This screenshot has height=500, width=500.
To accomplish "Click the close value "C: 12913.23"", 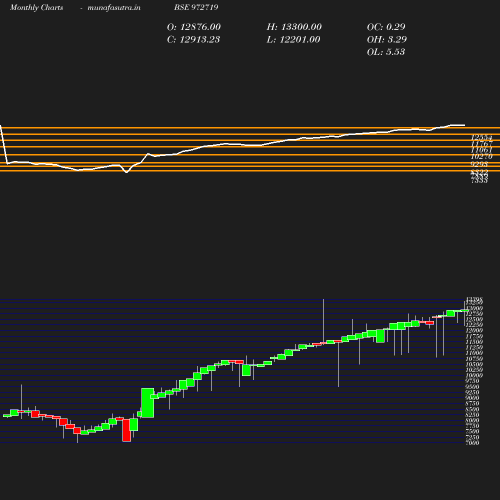I will pyautogui.click(x=193, y=40).
